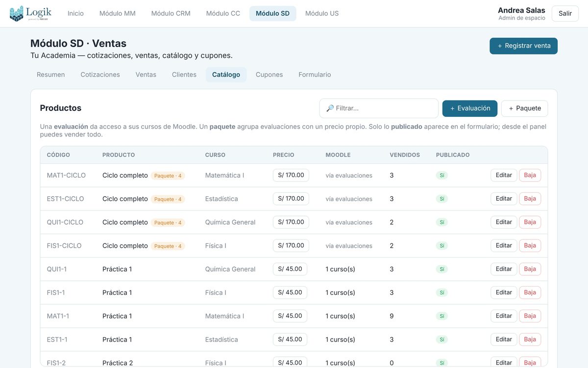Create a new Paquete
The height and width of the screenshot is (368, 588).
524,108
